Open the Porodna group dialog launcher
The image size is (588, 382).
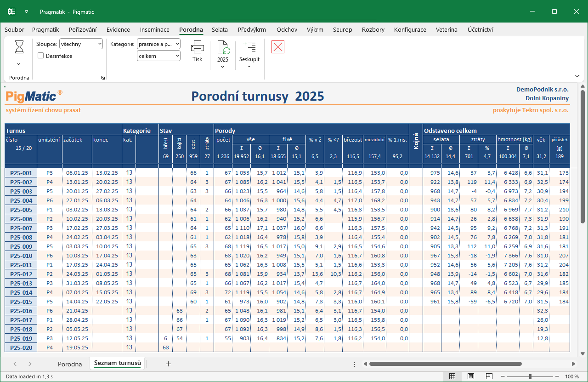pos(103,78)
